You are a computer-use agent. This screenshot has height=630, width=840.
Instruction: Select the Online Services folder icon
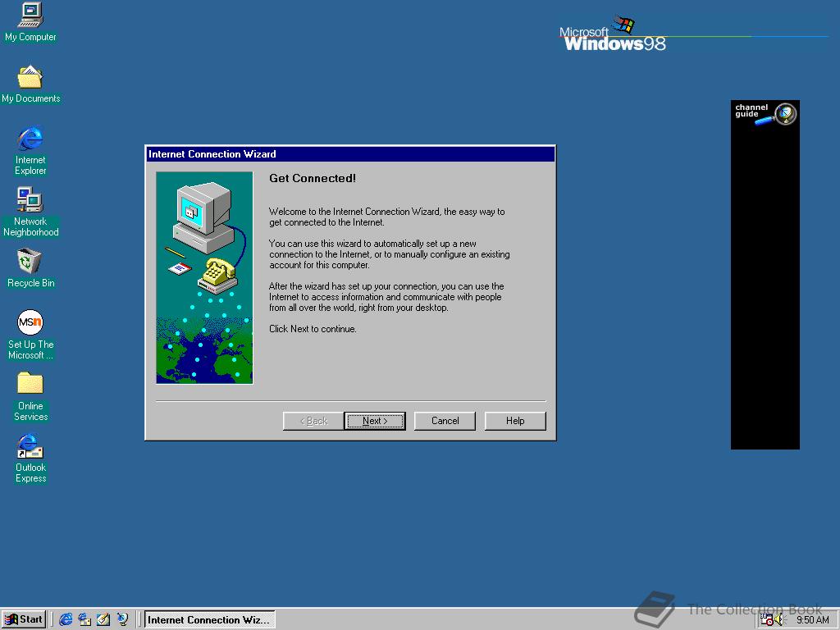pyautogui.click(x=30, y=396)
